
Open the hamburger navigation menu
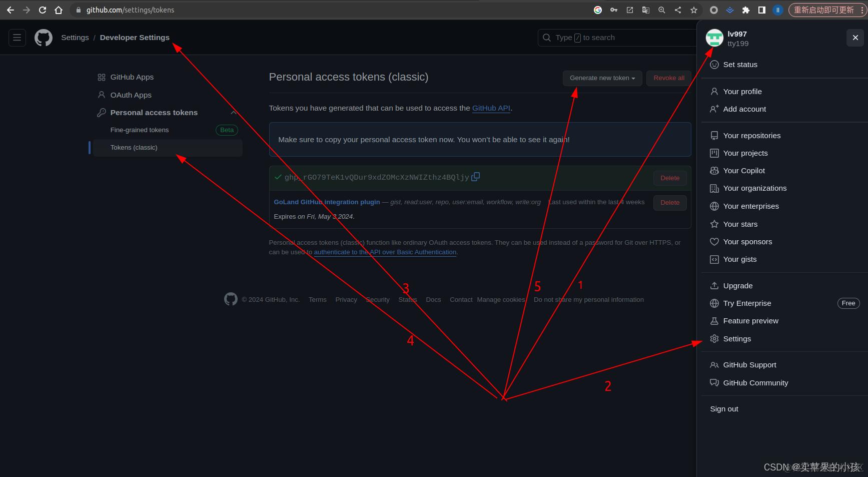(x=17, y=38)
